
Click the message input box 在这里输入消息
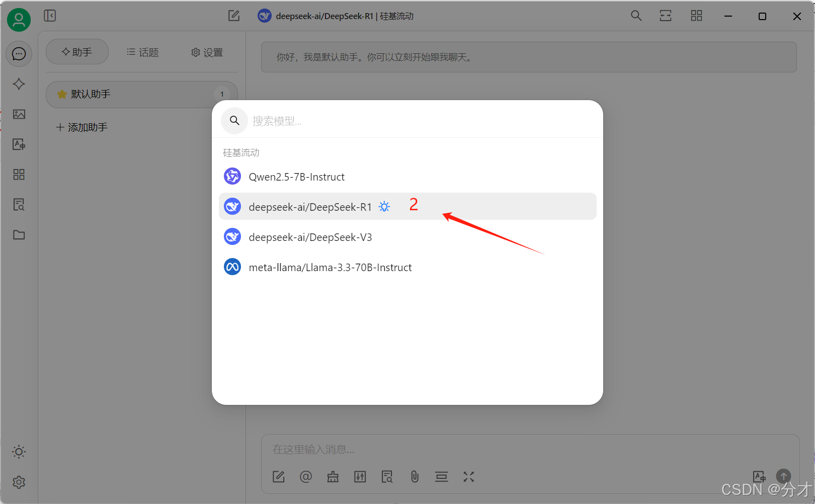pos(530,449)
